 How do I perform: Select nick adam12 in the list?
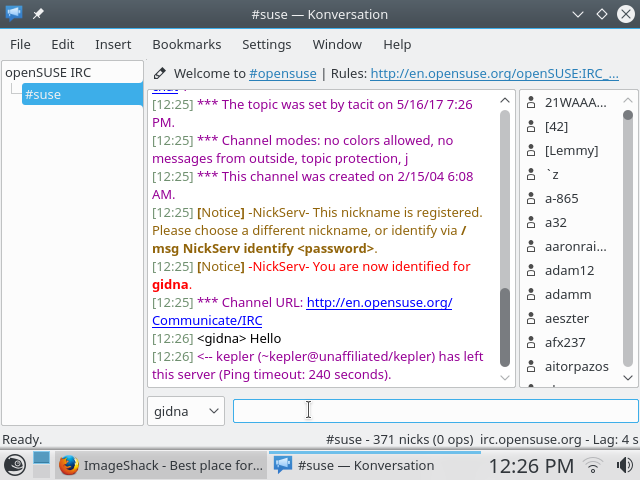click(569, 271)
